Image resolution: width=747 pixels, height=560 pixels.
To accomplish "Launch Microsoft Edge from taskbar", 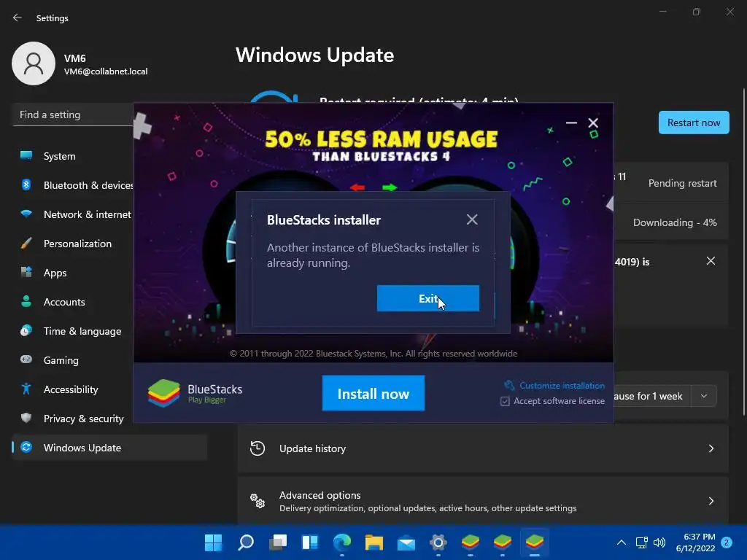I will pyautogui.click(x=342, y=542).
